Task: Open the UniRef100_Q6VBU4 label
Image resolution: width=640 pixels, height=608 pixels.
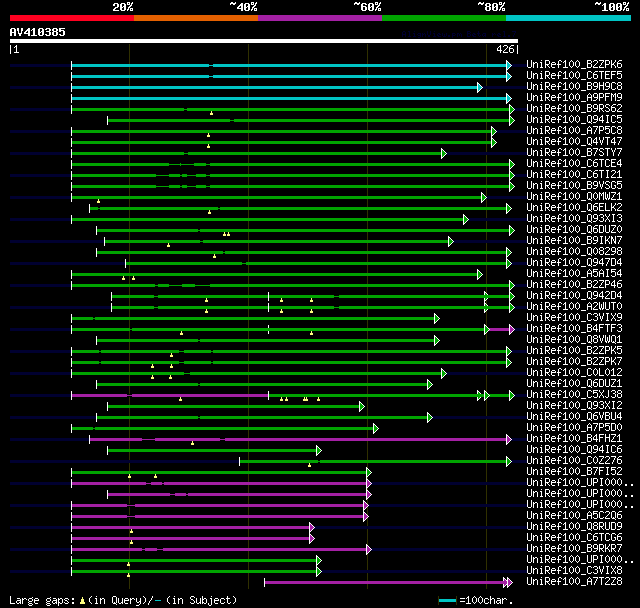Action: point(574,417)
